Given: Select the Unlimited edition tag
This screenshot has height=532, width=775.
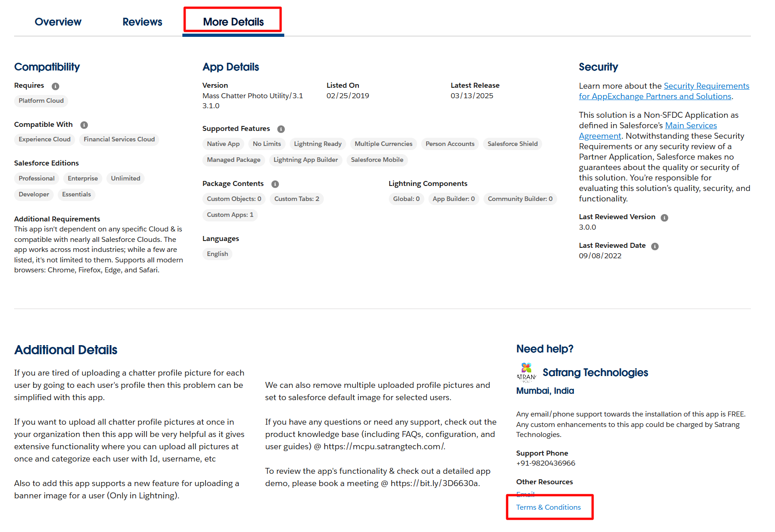Looking at the screenshot, I should 126,179.
